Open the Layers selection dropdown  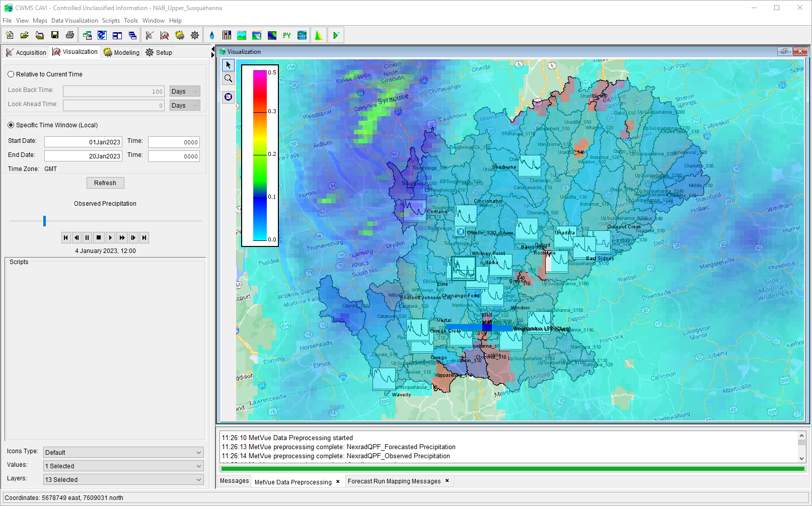coord(123,479)
